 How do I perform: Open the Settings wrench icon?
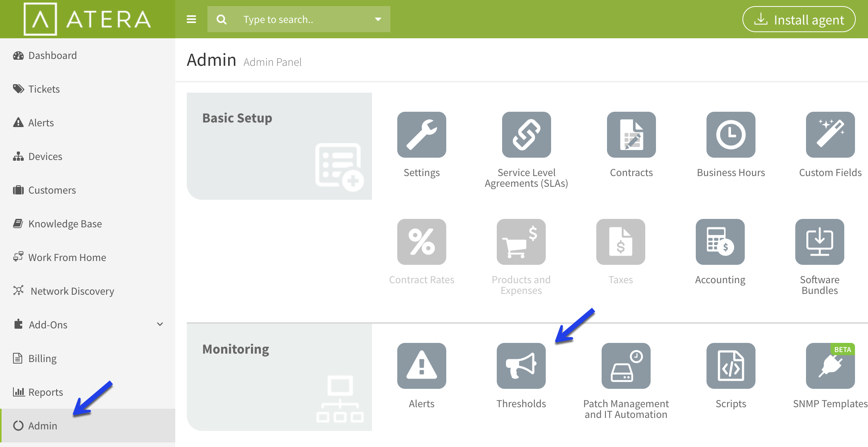pos(421,135)
